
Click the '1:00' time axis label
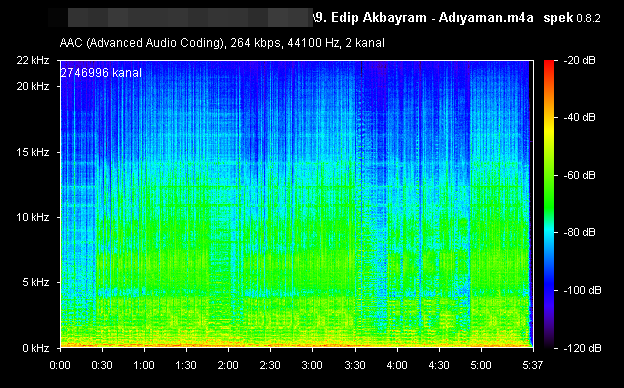click(x=144, y=365)
